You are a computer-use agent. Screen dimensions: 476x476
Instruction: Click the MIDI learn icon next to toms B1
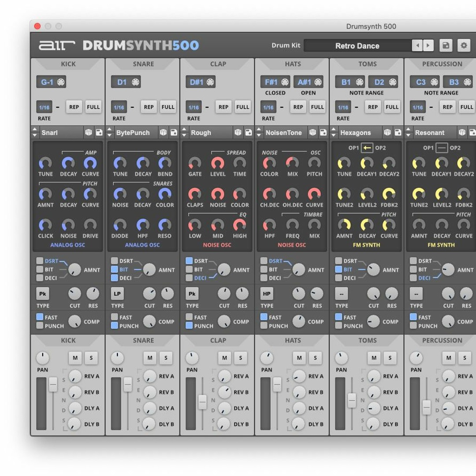[x=360, y=82]
